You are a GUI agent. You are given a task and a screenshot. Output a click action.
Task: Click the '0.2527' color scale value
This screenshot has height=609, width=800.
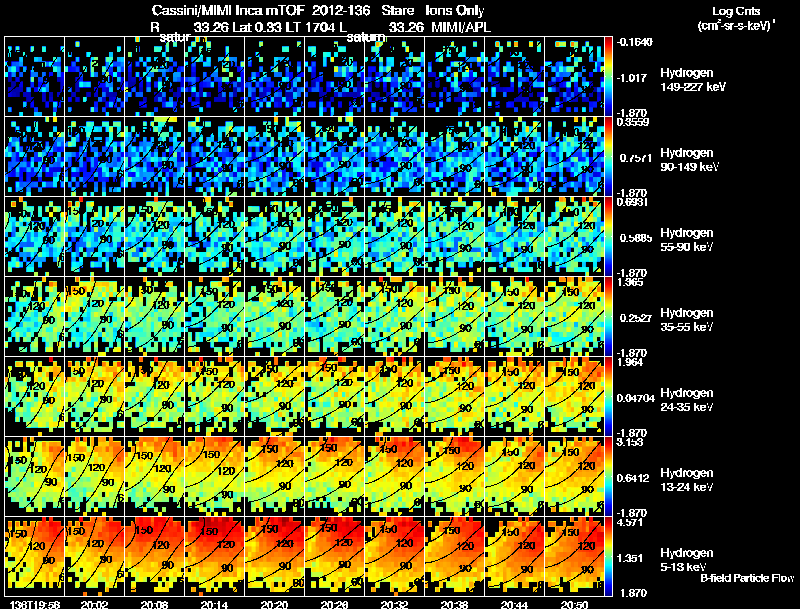point(635,318)
